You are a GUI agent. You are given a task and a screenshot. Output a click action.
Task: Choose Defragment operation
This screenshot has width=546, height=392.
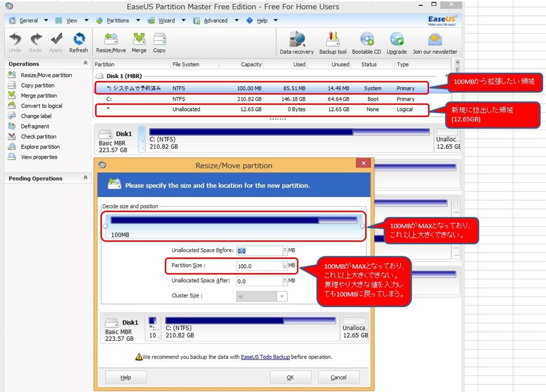[35, 126]
